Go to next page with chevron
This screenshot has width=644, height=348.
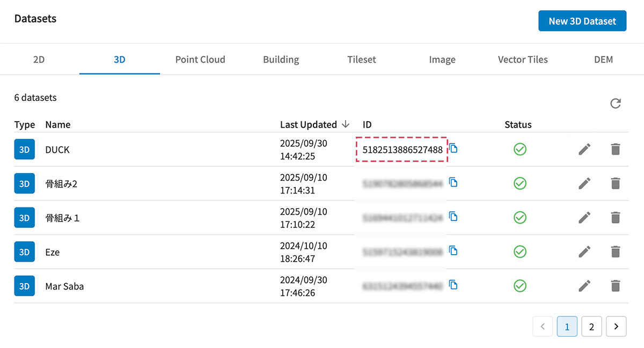point(616,326)
